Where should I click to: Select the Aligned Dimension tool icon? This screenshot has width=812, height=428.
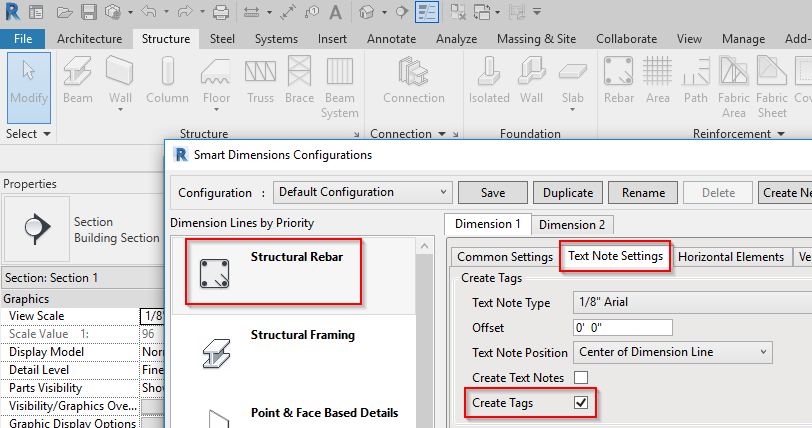tap(288, 12)
